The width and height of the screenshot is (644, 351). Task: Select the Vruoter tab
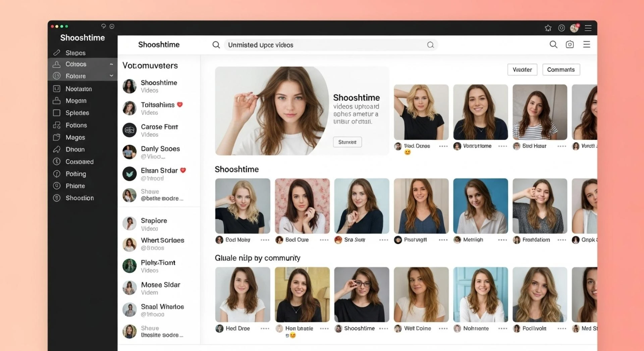[x=522, y=70]
